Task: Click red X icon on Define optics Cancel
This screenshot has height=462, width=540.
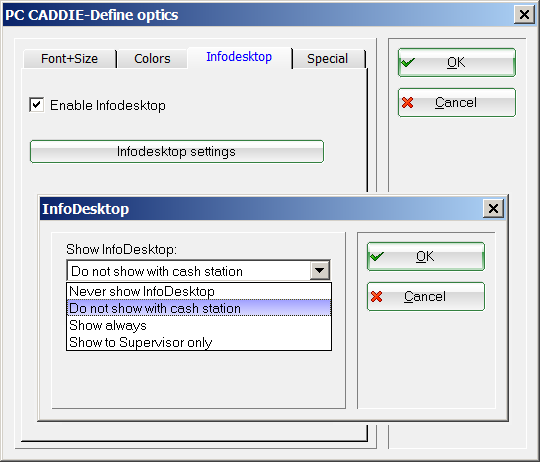Action: click(407, 103)
